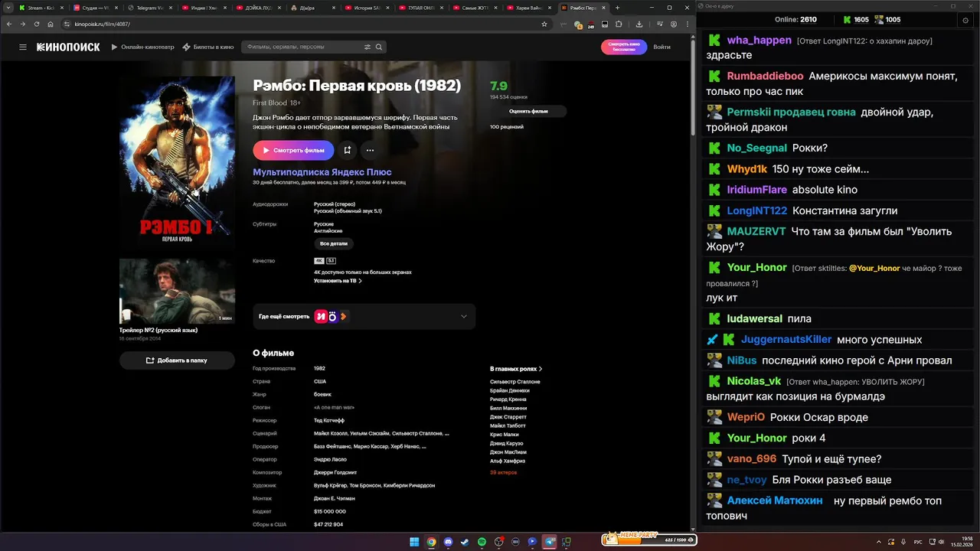The width and height of the screenshot is (980, 551).
Task: Bookmark page with star icon
Action: pyautogui.click(x=544, y=24)
